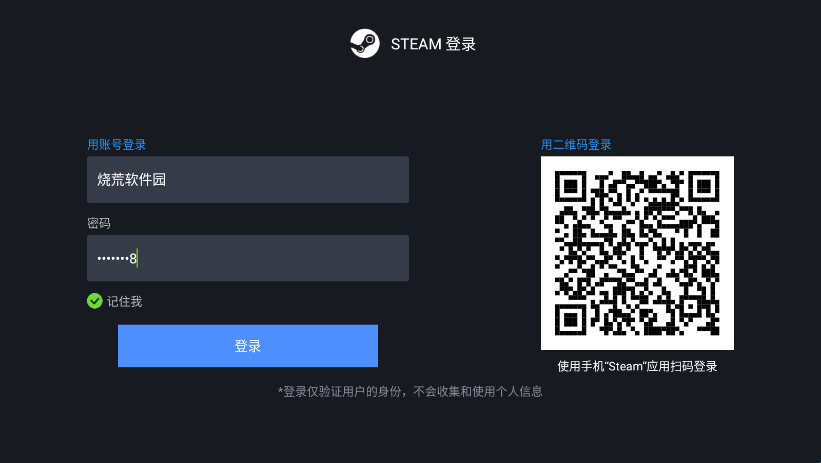
Task: Click the Steam logo icon
Action: pos(365,43)
